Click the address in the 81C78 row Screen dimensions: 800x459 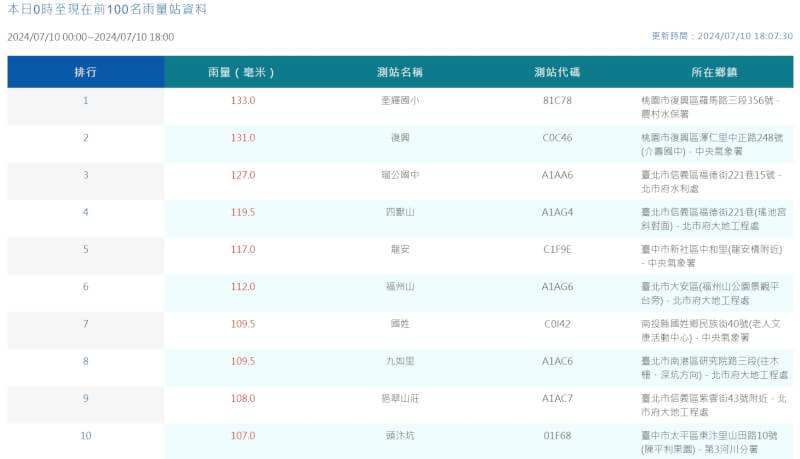click(x=711, y=107)
